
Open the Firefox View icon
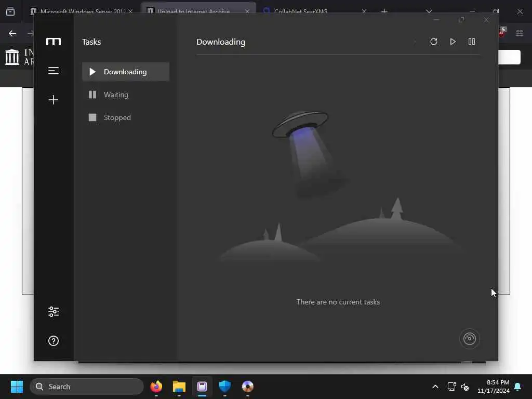coord(10,11)
